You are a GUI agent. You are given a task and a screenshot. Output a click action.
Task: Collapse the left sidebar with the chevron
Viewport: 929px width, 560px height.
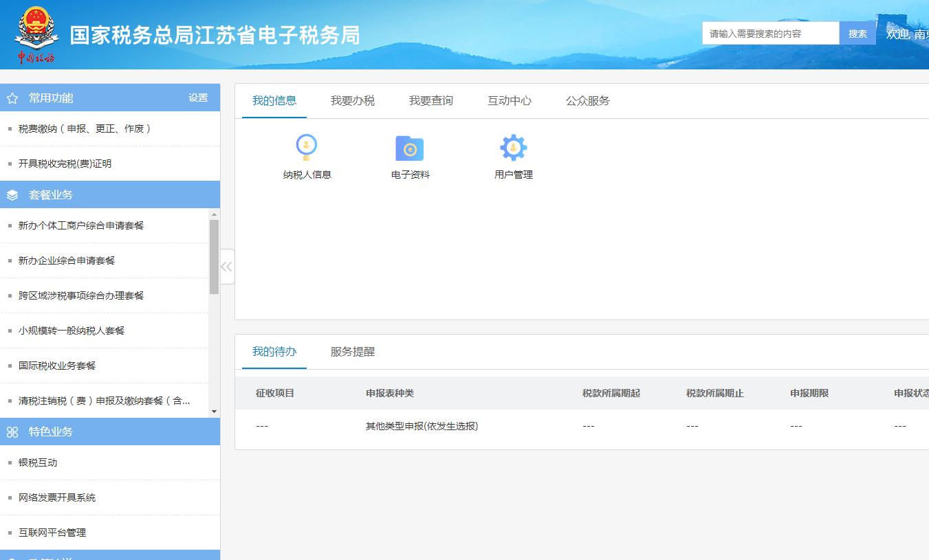click(226, 266)
